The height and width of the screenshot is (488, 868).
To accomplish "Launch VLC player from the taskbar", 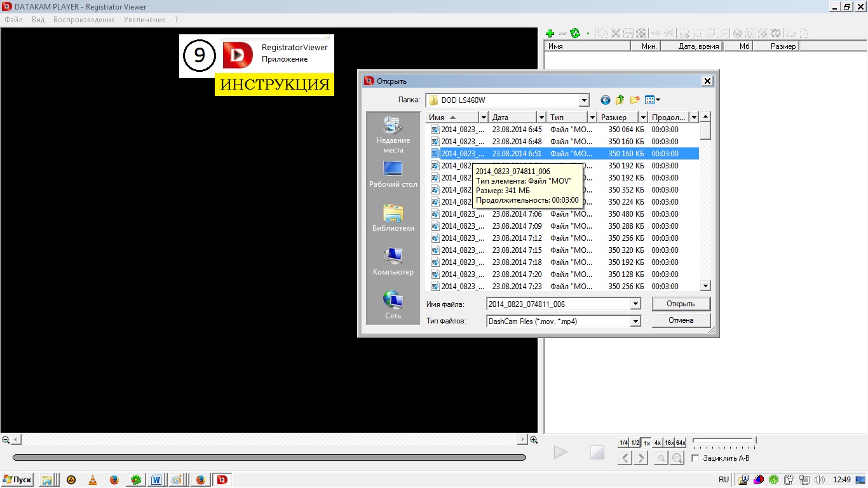I will pos(93,480).
